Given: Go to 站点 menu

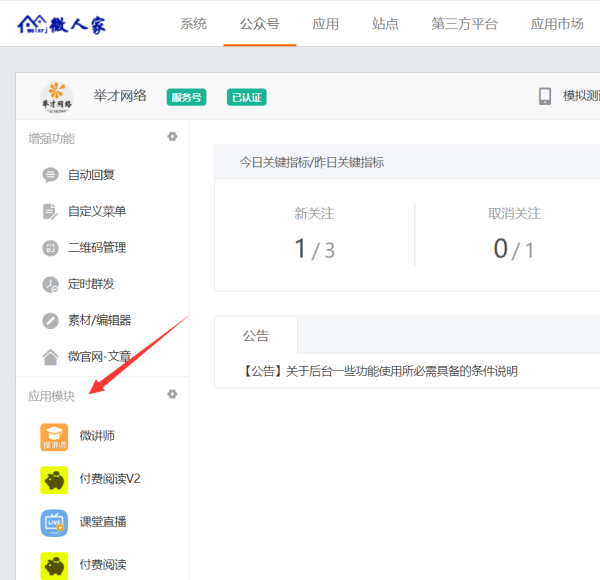Looking at the screenshot, I should 385,24.
